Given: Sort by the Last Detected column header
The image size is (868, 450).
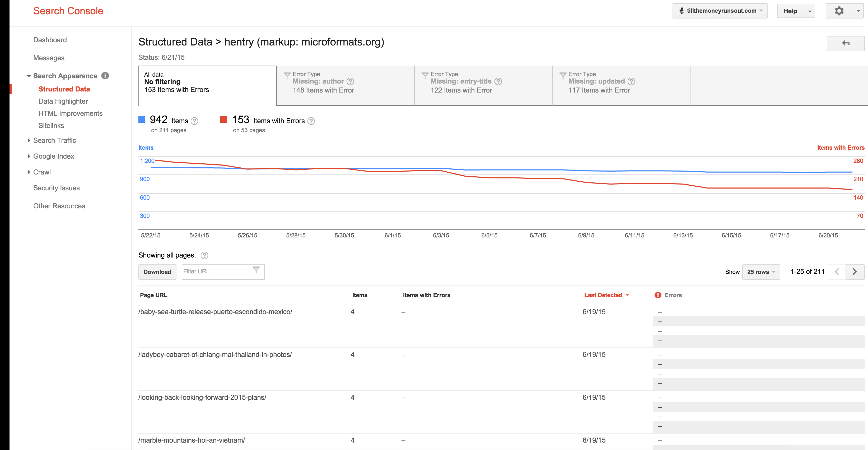Looking at the screenshot, I should coord(603,295).
